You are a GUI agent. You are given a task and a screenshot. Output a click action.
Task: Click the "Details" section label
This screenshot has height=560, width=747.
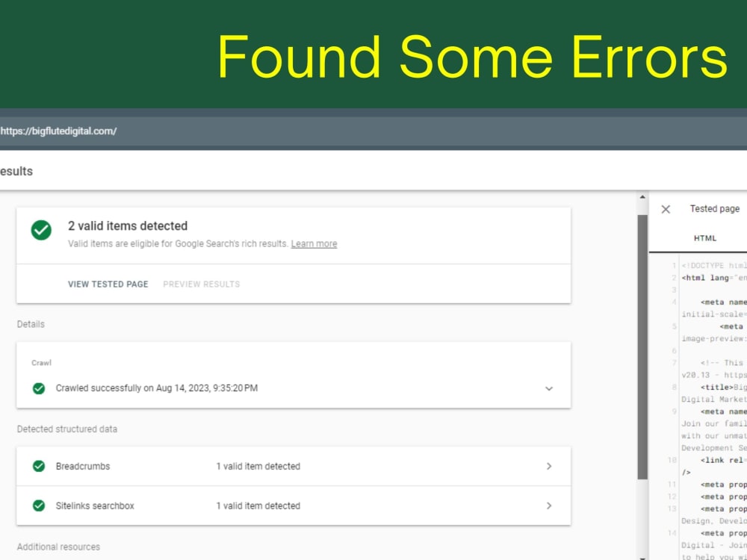31,324
